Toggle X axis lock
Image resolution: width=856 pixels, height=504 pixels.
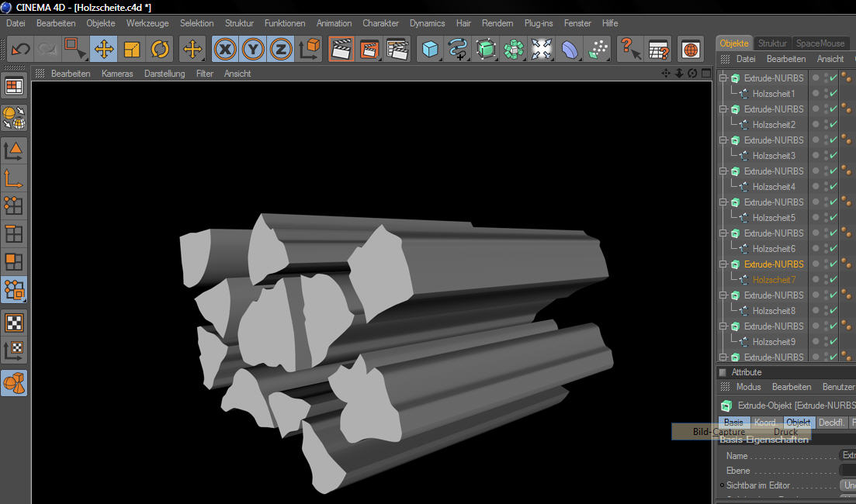pyautogui.click(x=225, y=50)
